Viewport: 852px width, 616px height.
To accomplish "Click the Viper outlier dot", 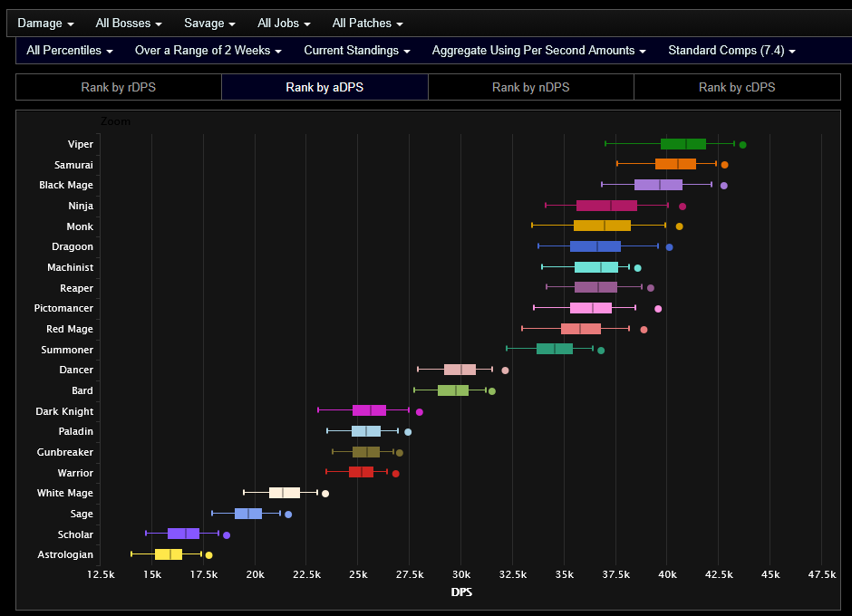I will tap(743, 145).
